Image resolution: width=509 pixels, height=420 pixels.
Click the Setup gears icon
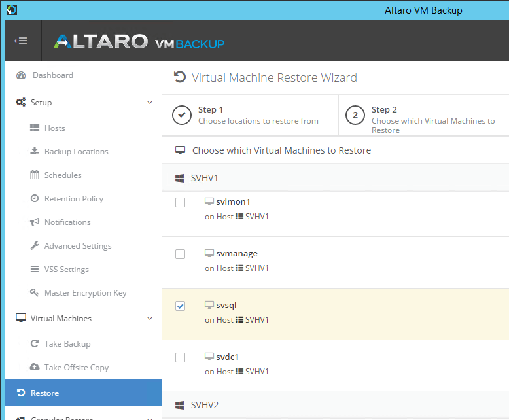point(21,102)
